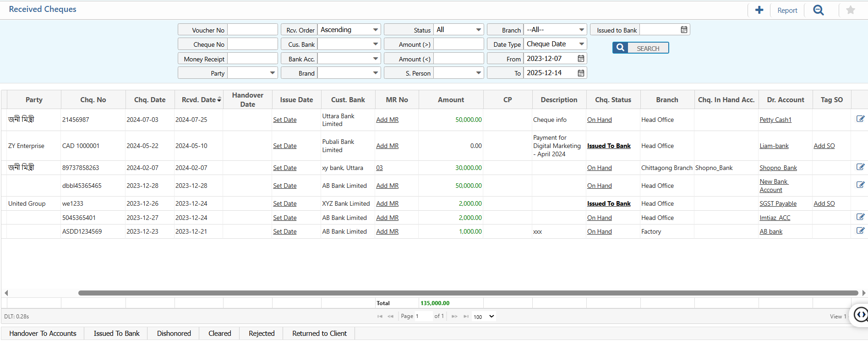Screen dimensions: 868x345
Task: Go to next page in pager
Action: (454, 316)
